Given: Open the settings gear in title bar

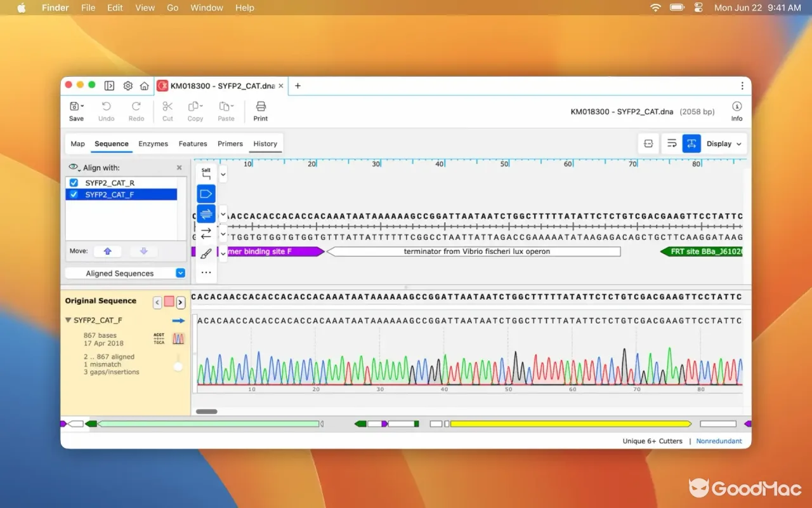Looking at the screenshot, I should click(x=128, y=86).
